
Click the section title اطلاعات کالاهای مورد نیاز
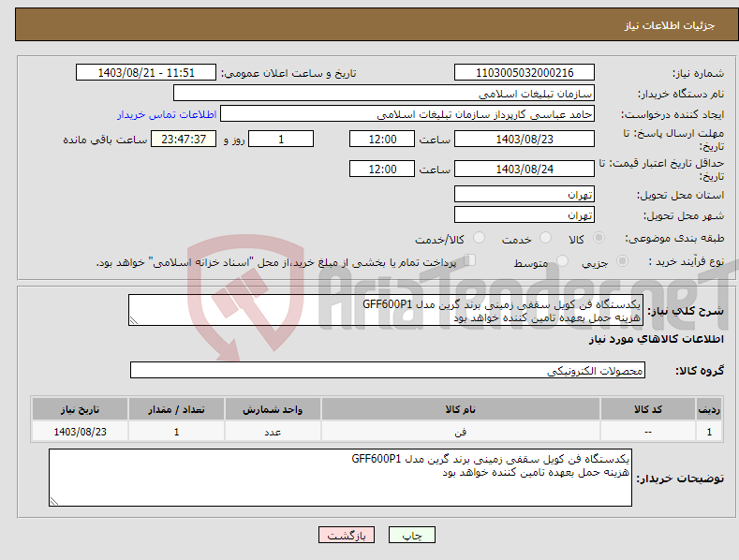click(x=656, y=339)
